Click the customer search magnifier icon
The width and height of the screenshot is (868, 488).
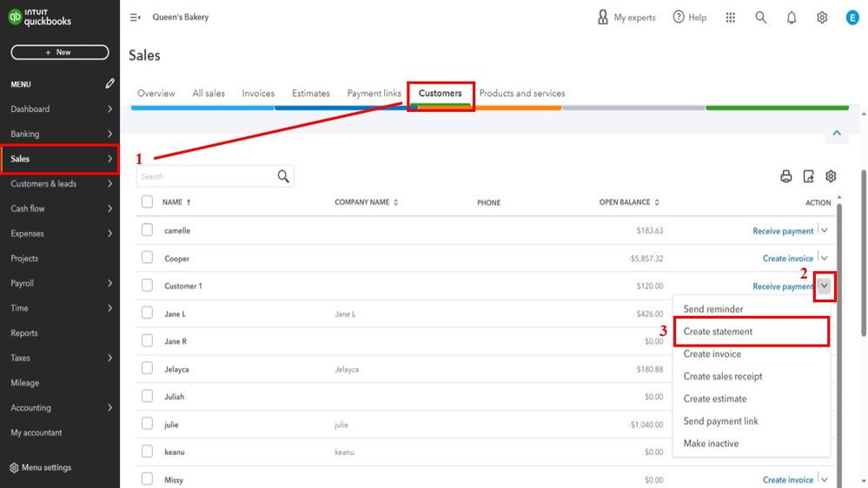click(283, 176)
